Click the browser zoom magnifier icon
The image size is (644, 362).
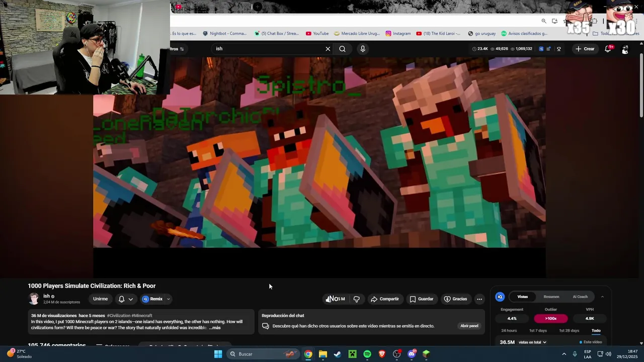[x=544, y=21]
